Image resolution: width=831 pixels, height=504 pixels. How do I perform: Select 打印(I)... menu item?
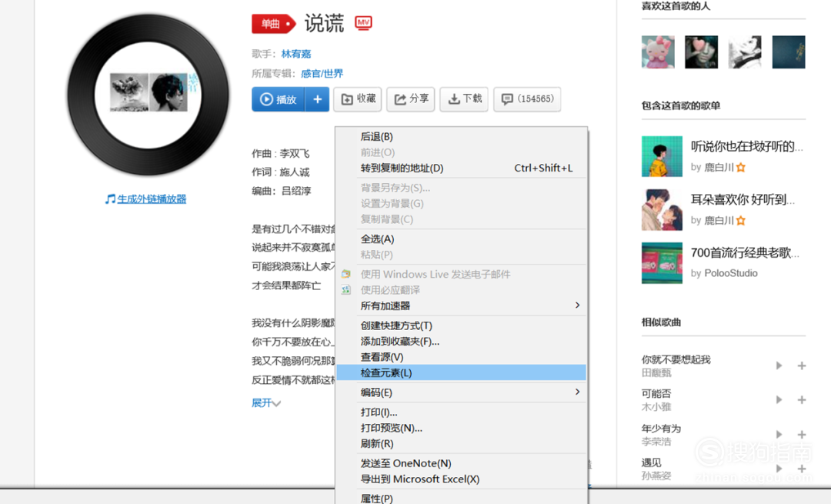tap(461, 412)
